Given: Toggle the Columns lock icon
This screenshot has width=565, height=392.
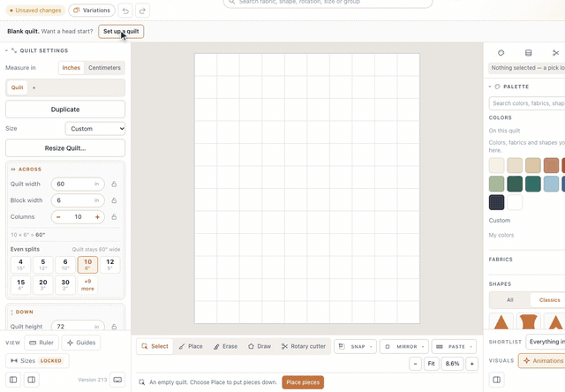Looking at the screenshot, I should tap(114, 217).
